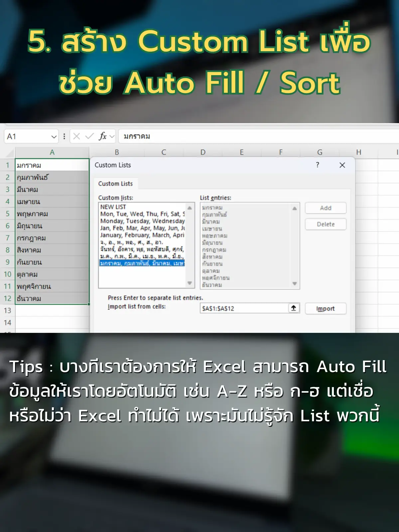The image size is (399, 532).
Task: Click the enter checkmark in formula bar
Action: [89, 136]
